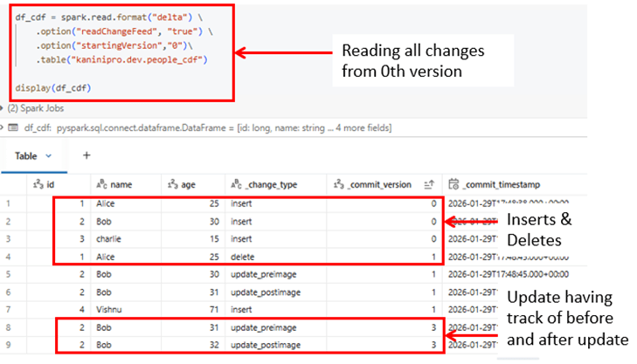Place cursor in the display(df_cdf) code line
637x364 pixels.
(x=52, y=88)
